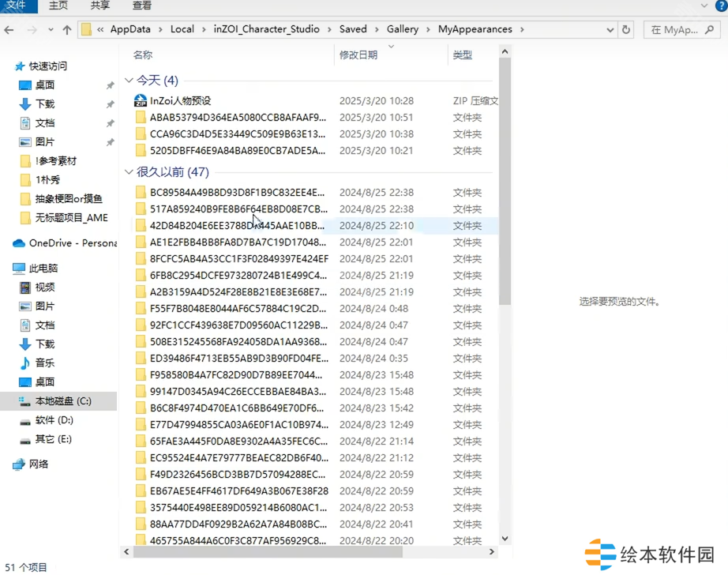Click the search box in MyAppearances

681,30
